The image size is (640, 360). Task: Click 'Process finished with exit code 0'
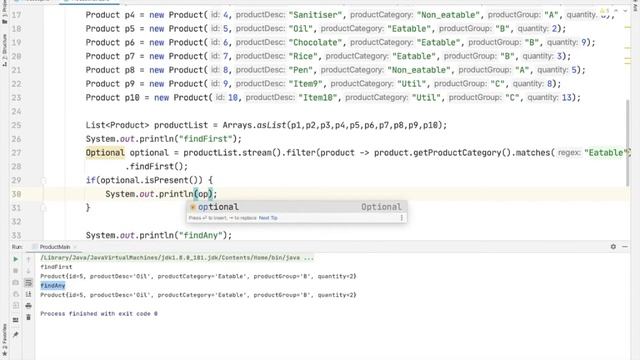tap(99, 314)
